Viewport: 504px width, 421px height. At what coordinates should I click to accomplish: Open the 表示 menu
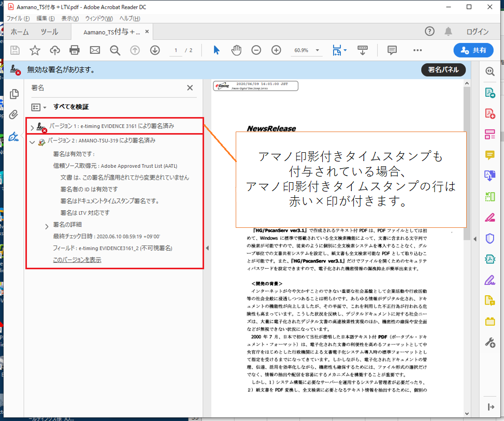[x=70, y=18]
